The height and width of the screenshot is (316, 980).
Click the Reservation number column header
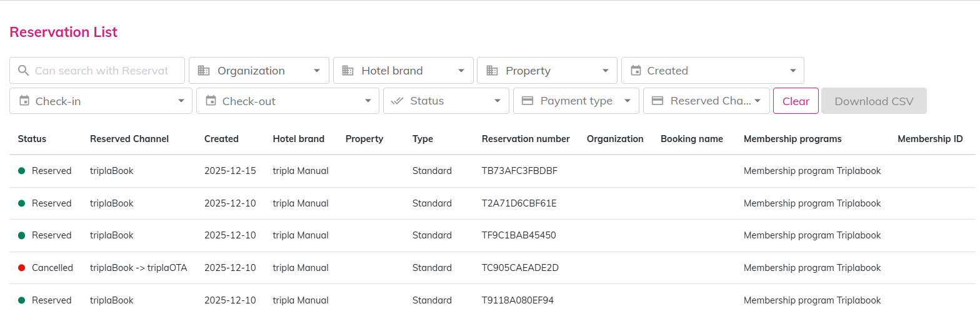click(x=526, y=139)
